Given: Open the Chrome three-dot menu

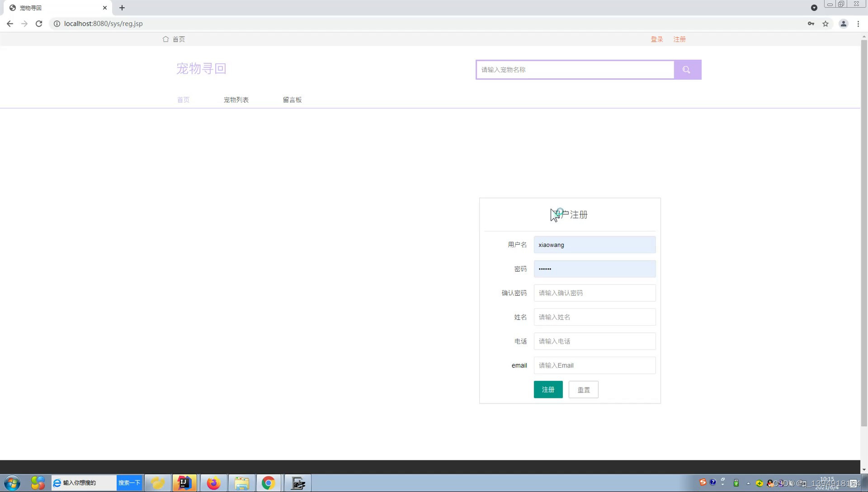Looking at the screenshot, I should tap(858, 24).
